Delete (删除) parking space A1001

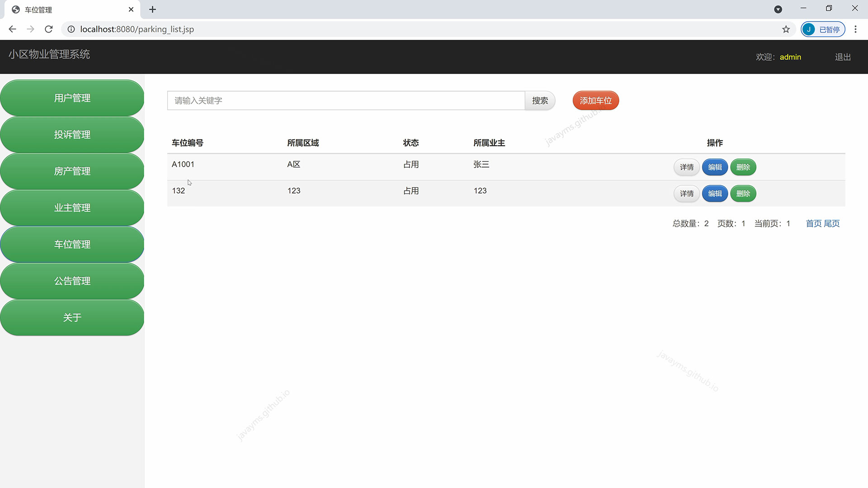pyautogui.click(x=743, y=167)
